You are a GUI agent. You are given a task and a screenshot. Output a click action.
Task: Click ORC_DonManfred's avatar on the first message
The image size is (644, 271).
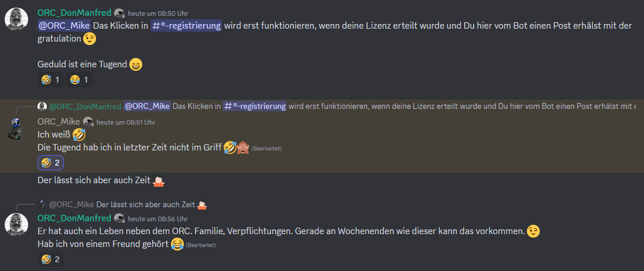[x=16, y=19]
